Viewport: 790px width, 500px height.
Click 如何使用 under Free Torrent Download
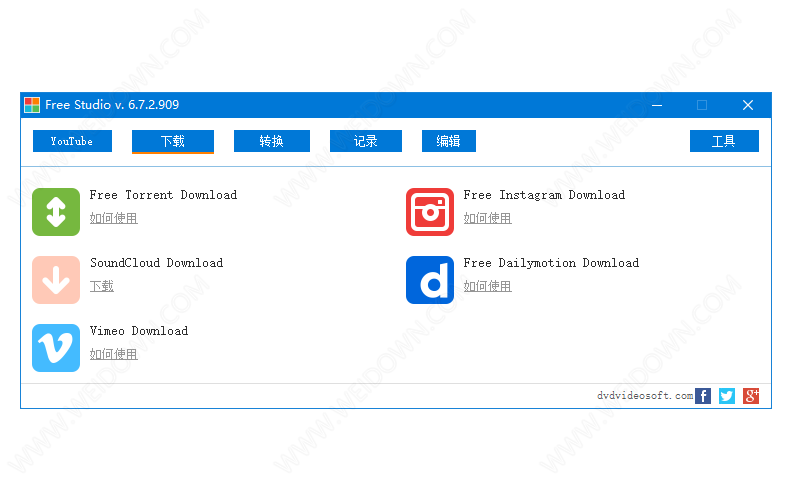point(114,218)
